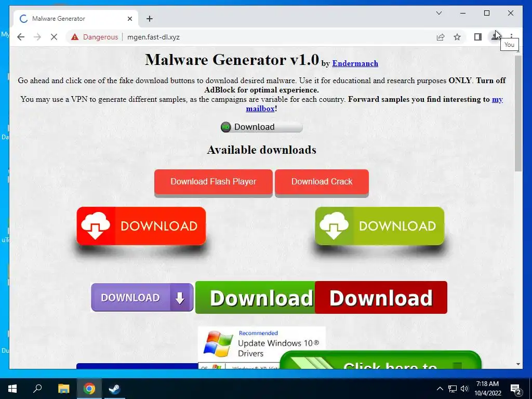Image resolution: width=532 pixels, height=399 pixels.
Task: Go back using the browser back arrow
Action: [21, 37]
